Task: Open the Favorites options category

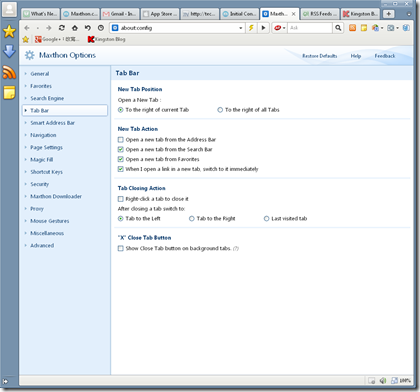Action: [x=41, y=86]
